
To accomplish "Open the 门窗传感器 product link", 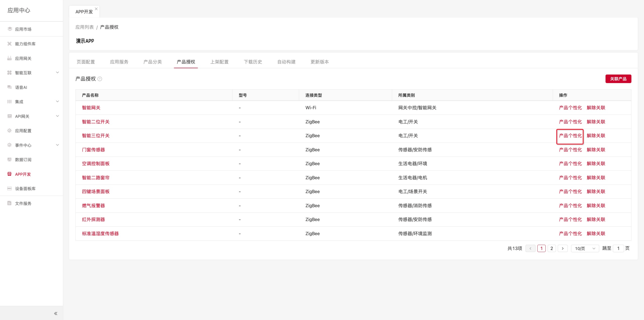I will (x=93, y=150).
